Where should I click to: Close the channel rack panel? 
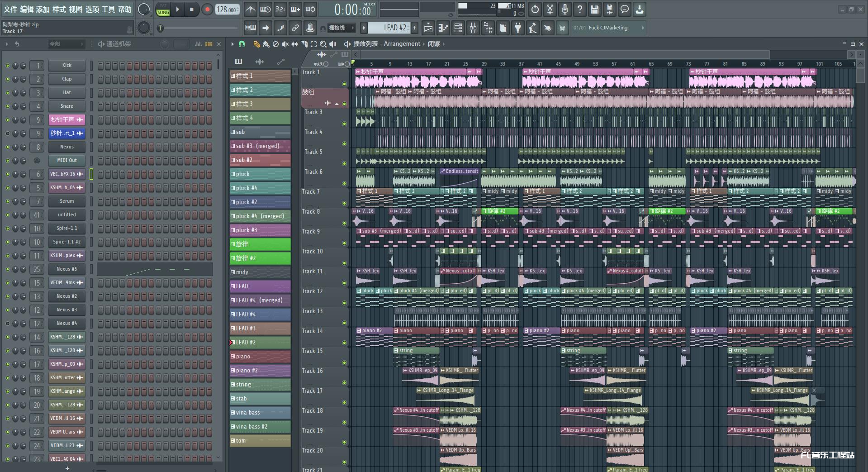[x=219, y=44]
